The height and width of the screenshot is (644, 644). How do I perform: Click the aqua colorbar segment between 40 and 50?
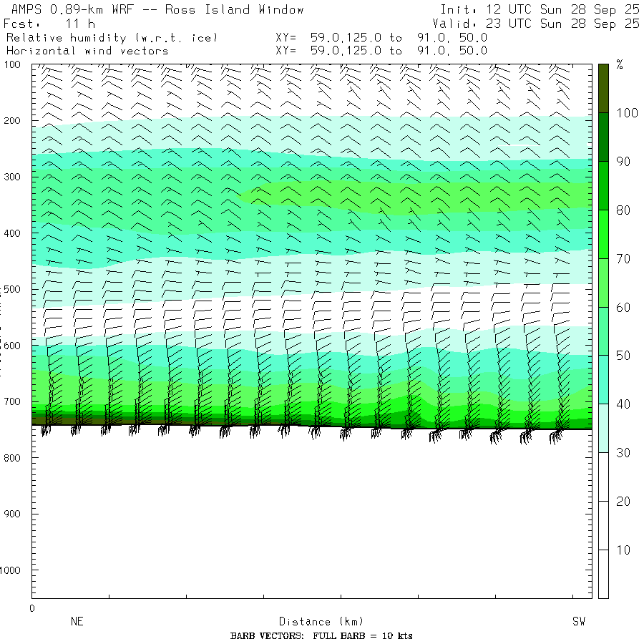(x=603, y=379)
